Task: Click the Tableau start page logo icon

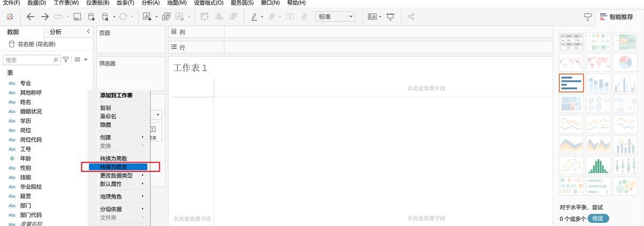Action: pos(10,17)
